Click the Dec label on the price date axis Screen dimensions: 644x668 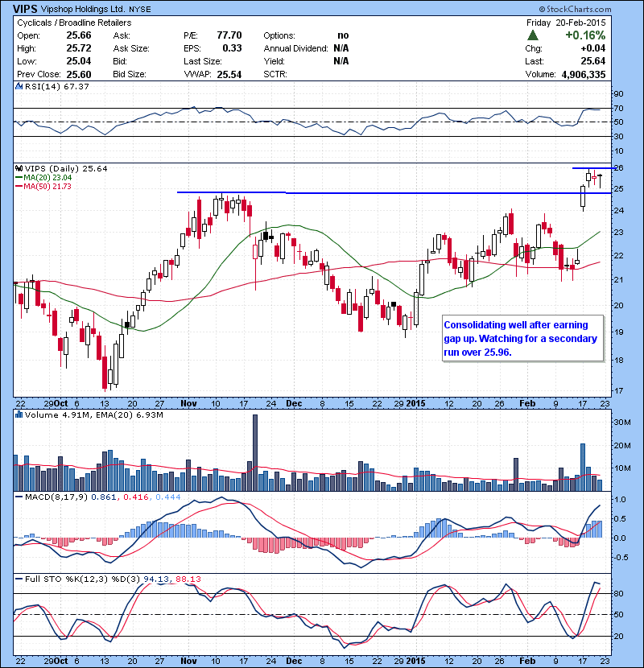[x=294, y=403]
